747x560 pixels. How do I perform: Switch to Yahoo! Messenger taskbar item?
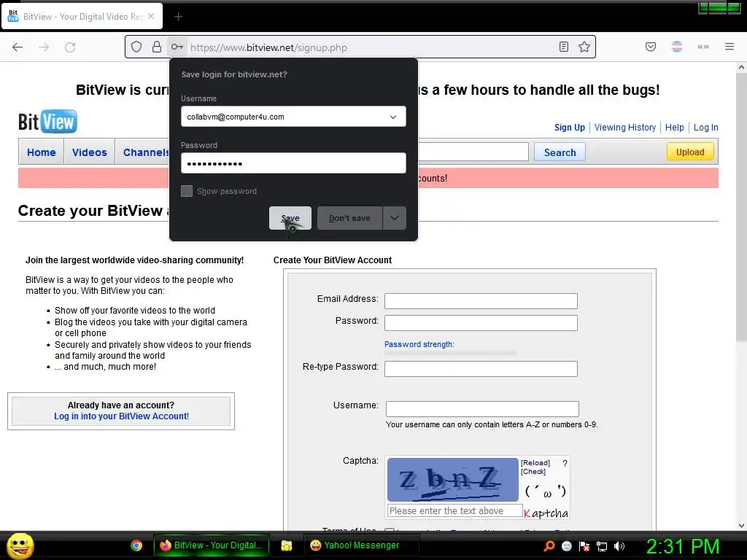(362, 545)
